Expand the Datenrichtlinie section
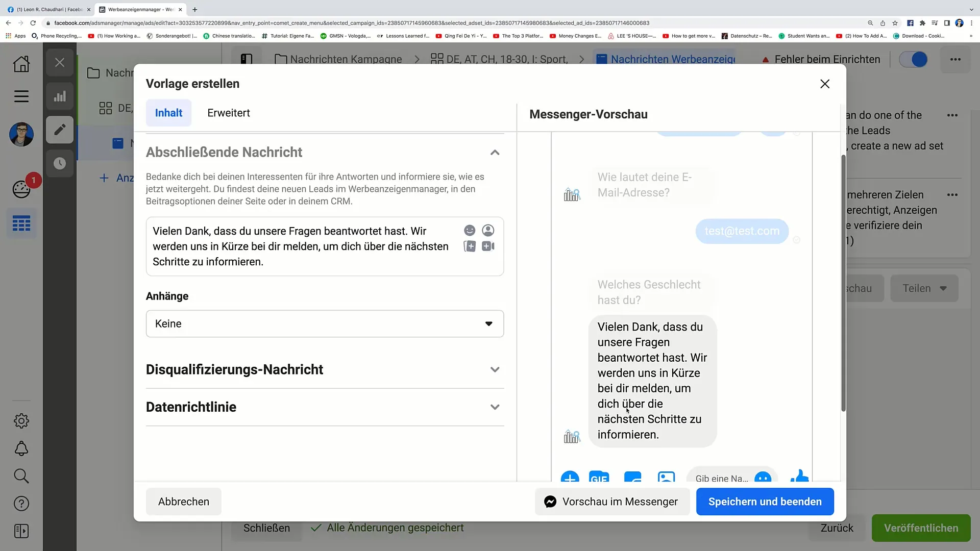This screenshot has width=980, height=551. click(x=495, y=406)
